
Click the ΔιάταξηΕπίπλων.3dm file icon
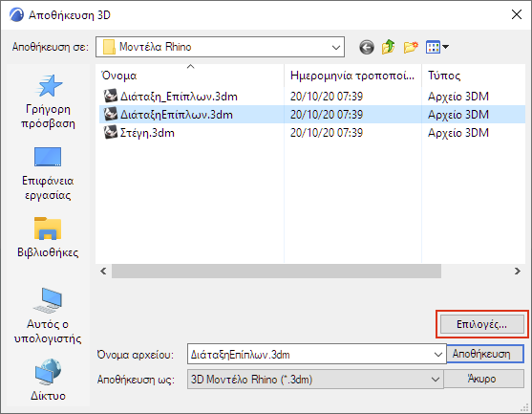coord(110,114)
